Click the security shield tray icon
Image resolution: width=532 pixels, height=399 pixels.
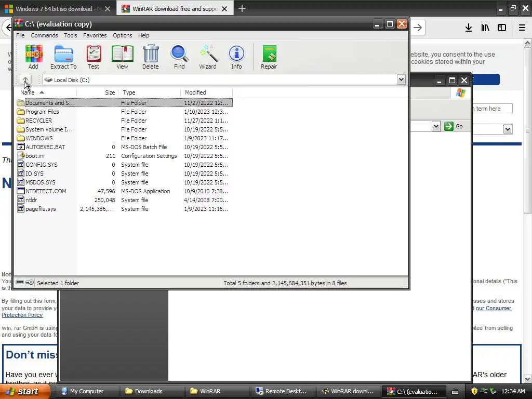(474, 391)
